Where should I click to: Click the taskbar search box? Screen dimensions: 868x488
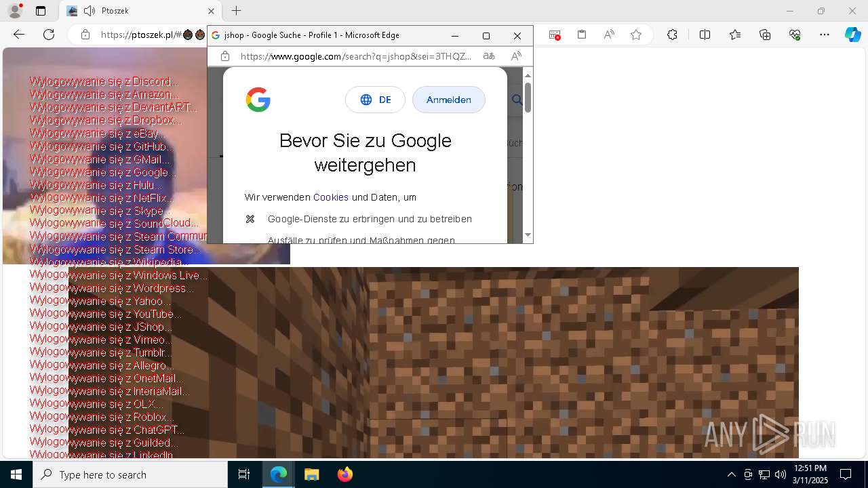pos(130,474)
